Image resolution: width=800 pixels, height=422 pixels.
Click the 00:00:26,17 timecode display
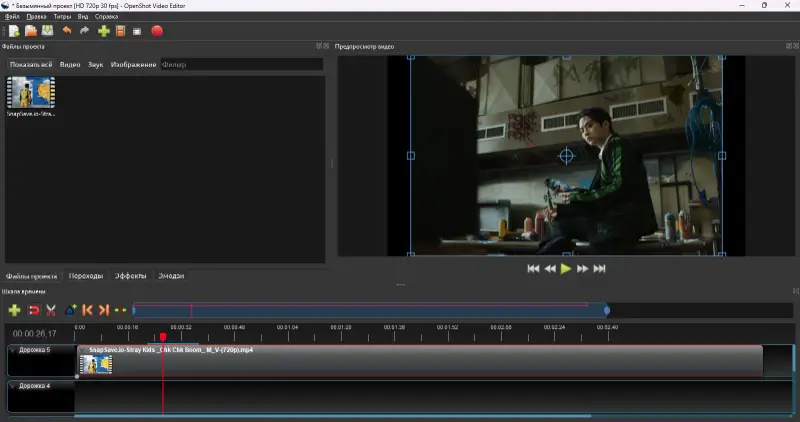click(x=34, y=334)
